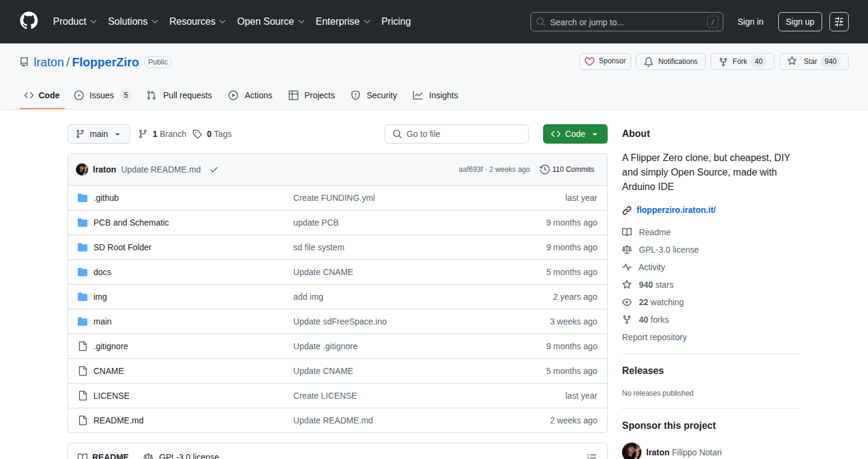
Task: Click the PCB and Schematic folder icon
Action: point(83,223)
